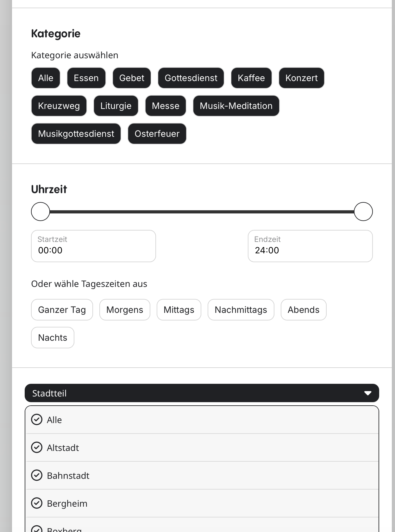The height and width of the screenshot is (532, 395).
Task: Toggle the Alle district checkmark icon
Action: (37, 420)
